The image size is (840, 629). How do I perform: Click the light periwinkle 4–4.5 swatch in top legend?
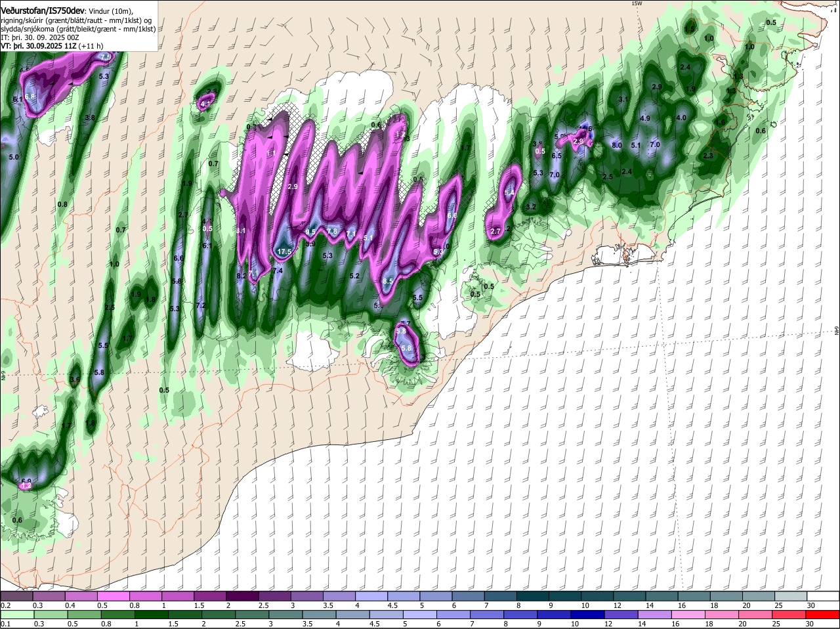372,596
